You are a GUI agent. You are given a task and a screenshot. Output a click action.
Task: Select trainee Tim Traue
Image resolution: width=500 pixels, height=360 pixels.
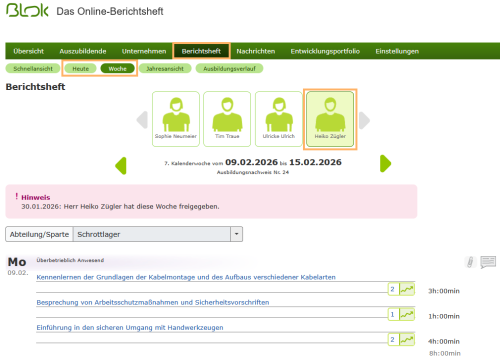click(x=227, y=119)
